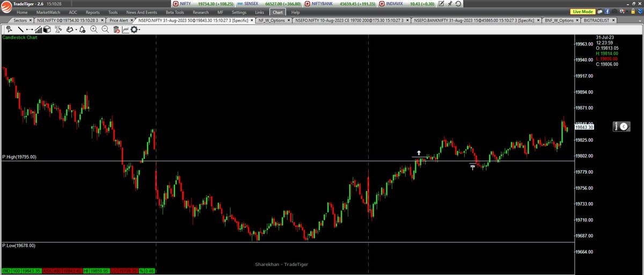Switch to the Price Alert tab

119,20
